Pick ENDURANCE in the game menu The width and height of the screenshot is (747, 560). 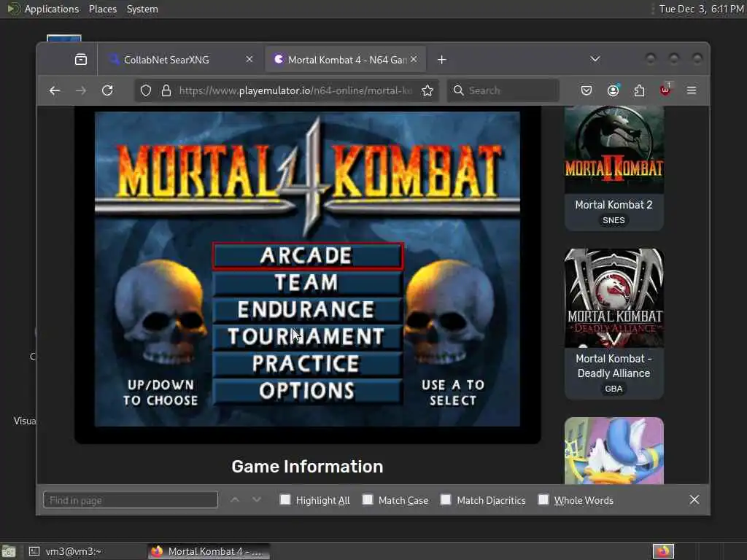[308, 309]
